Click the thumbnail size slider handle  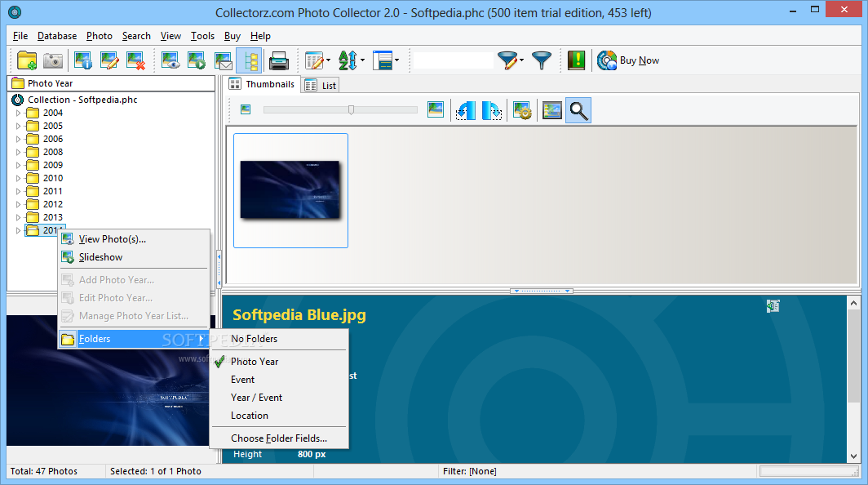click(351, 109)
